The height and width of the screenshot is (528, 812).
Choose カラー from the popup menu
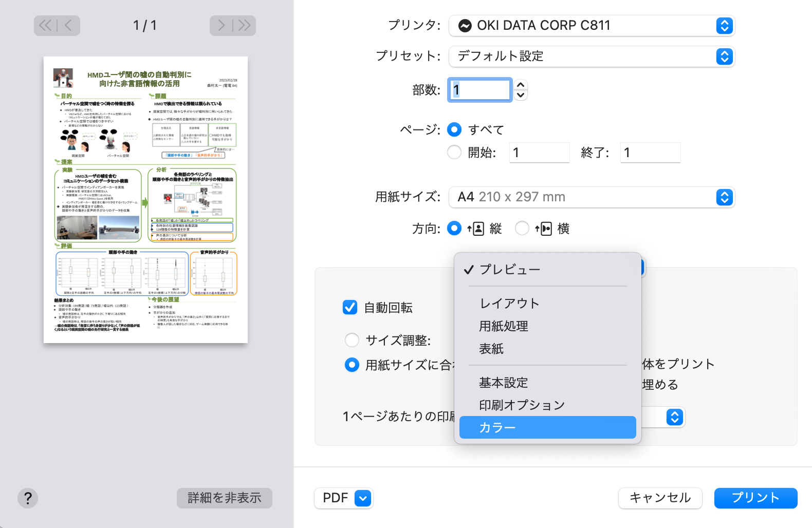(547, 427)
